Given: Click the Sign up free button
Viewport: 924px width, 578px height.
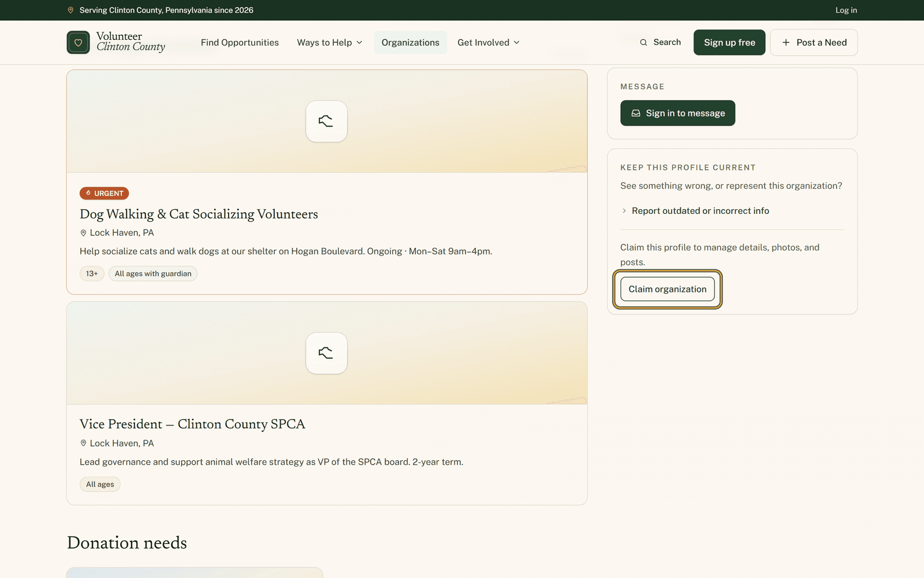Looking at the screenshot, I should pyautogui.click(x=729, y=42).
